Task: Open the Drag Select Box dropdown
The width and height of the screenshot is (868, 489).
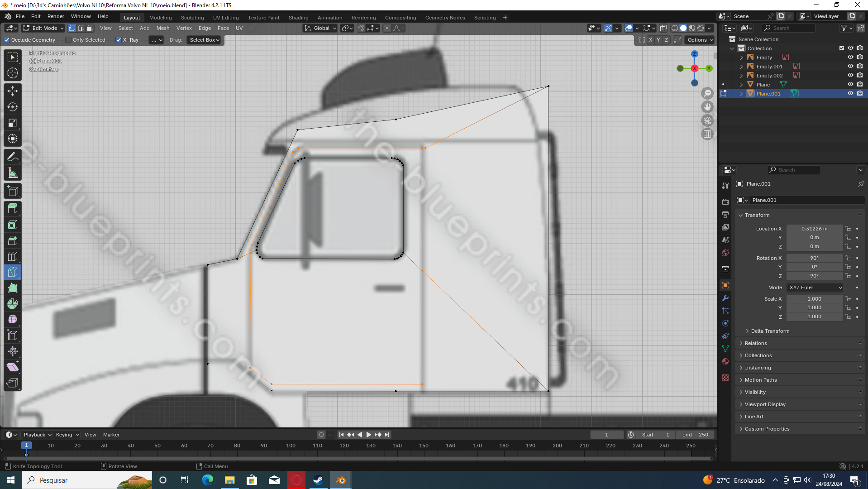Action: 204,40
